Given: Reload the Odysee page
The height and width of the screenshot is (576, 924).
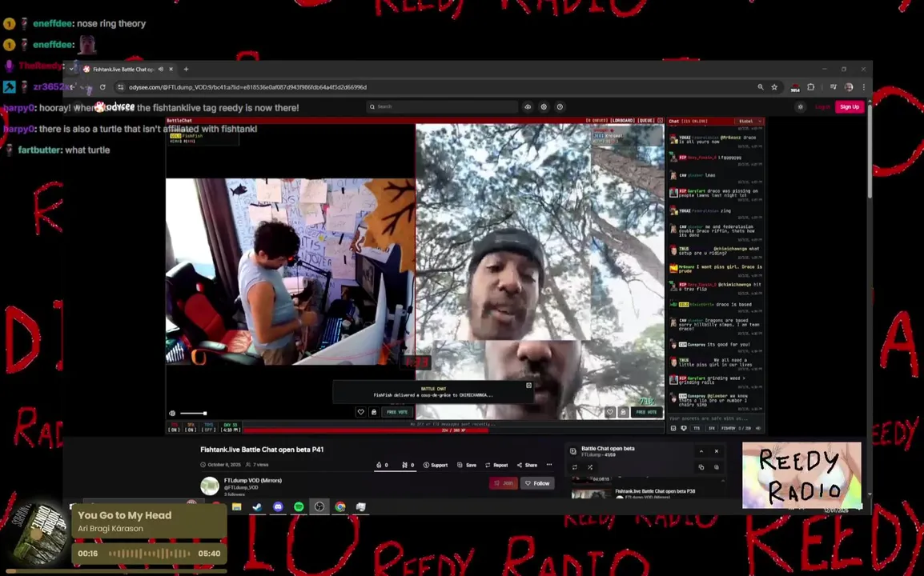Looking at the screenshot, I should tap(102, 87).
